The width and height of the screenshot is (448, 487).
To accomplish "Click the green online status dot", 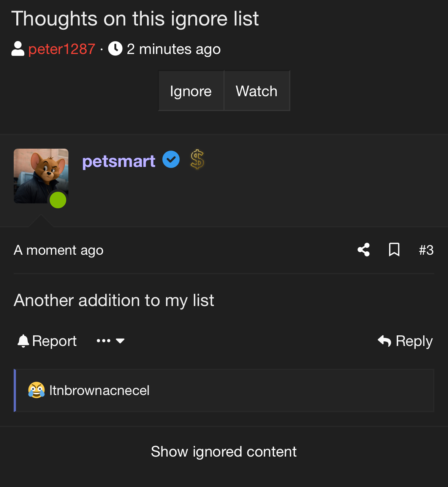I will pyautogui.click(x=58, y=200).
